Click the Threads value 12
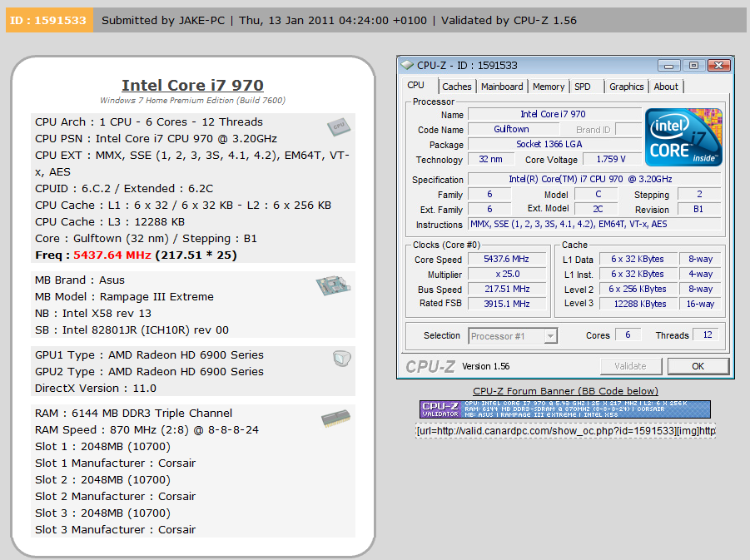 [x=708, y=335]
